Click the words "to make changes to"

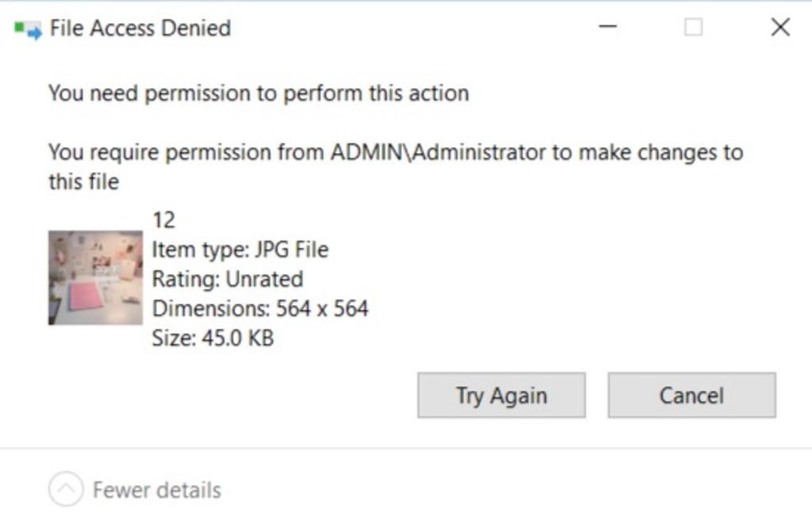(x=648, y=151)
